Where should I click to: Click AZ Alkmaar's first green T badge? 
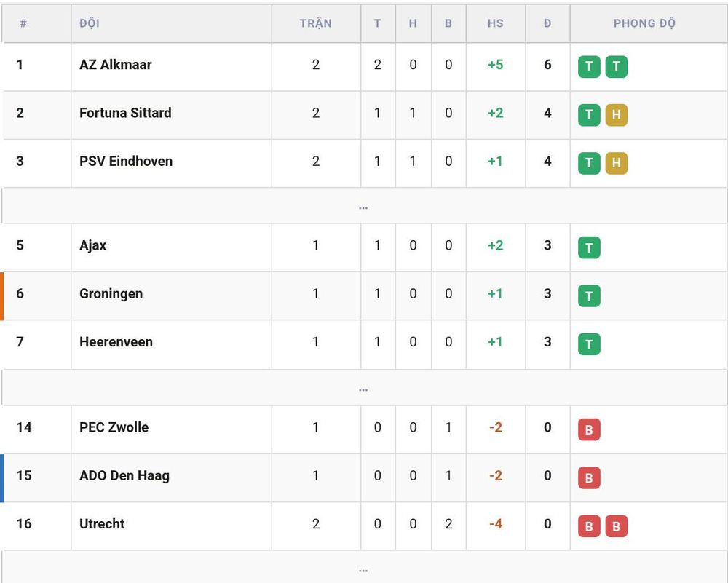[x=589, y=66]
